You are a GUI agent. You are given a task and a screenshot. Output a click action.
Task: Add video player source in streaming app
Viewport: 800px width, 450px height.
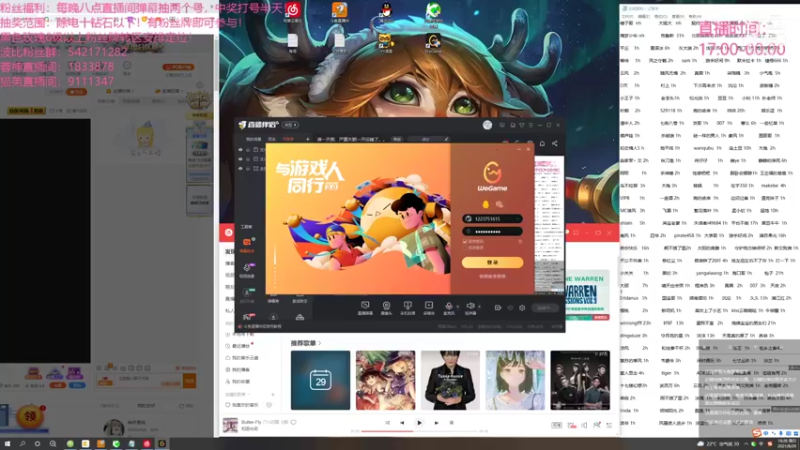[x=429, y=306]
